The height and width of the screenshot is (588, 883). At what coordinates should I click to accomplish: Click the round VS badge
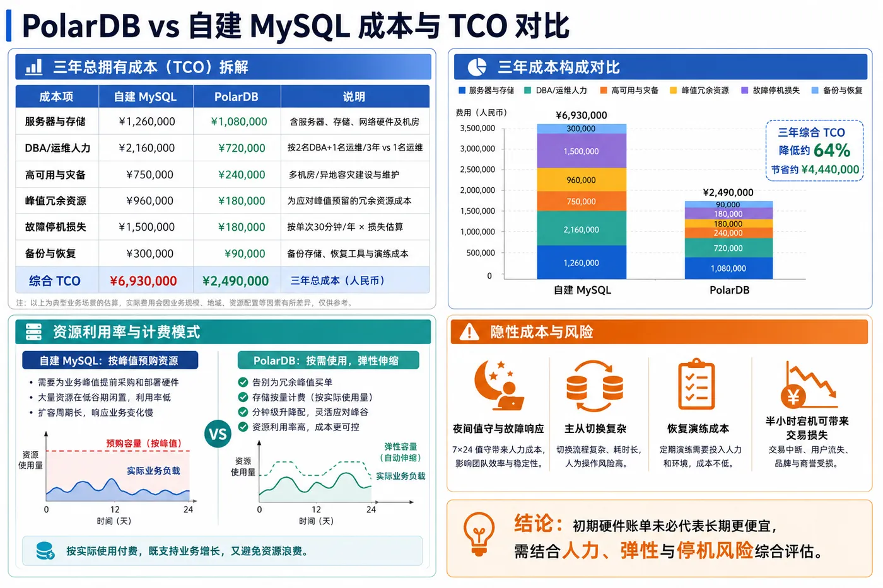click(x=218, y=434)
